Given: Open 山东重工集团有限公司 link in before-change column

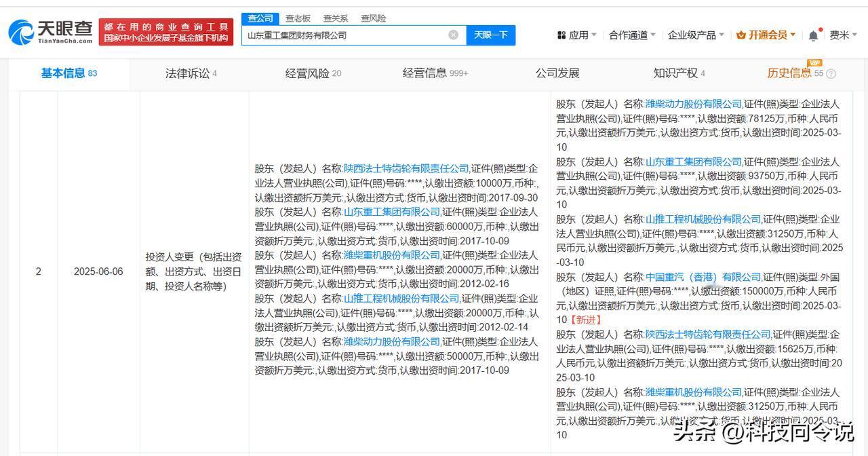Looking at the screenshot, I should [x=392, y=212].
